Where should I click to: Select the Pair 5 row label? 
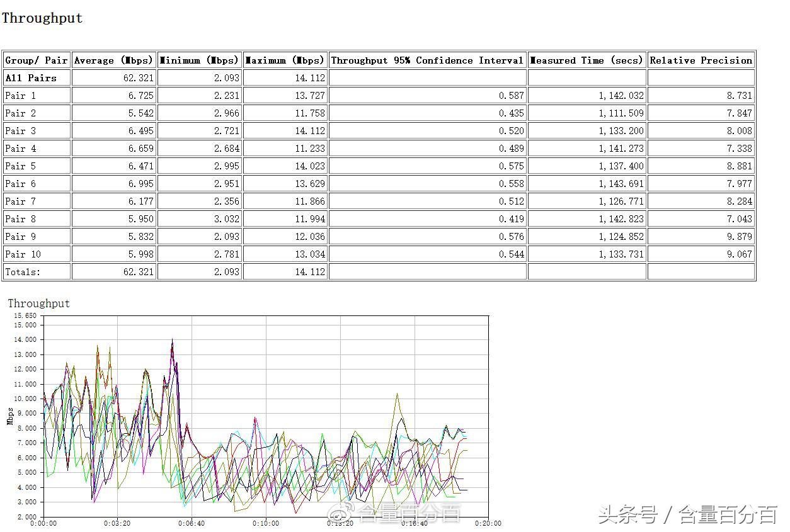click(x=21, y=166)
